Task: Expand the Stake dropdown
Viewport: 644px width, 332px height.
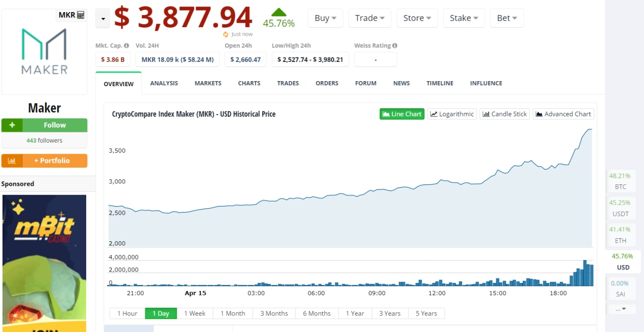Action: (464, 18)
